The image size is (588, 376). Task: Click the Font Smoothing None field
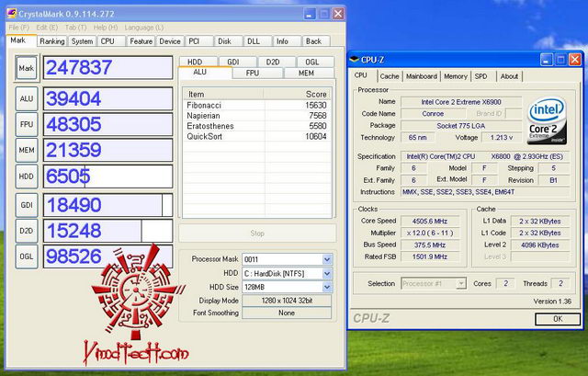287,313
